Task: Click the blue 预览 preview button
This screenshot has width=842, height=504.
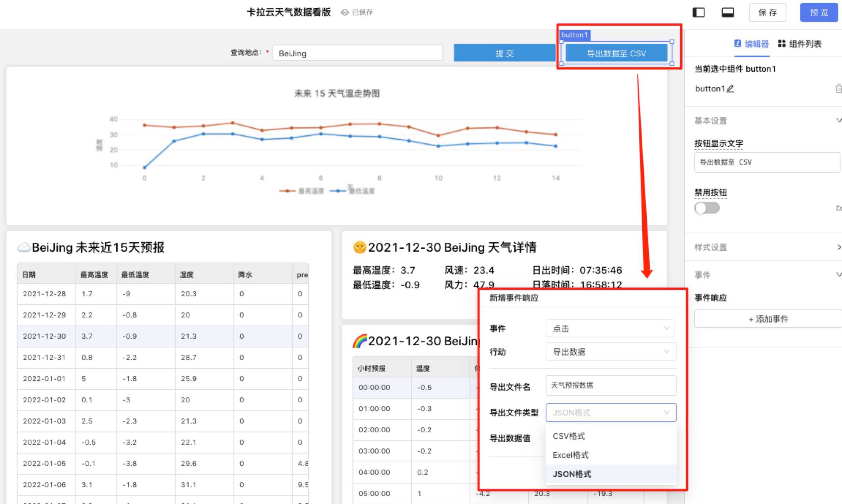Action: pos(819,12)
